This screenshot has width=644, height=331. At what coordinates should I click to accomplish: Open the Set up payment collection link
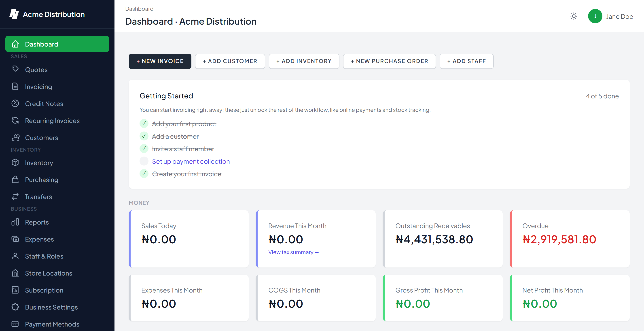click(191, 161)
